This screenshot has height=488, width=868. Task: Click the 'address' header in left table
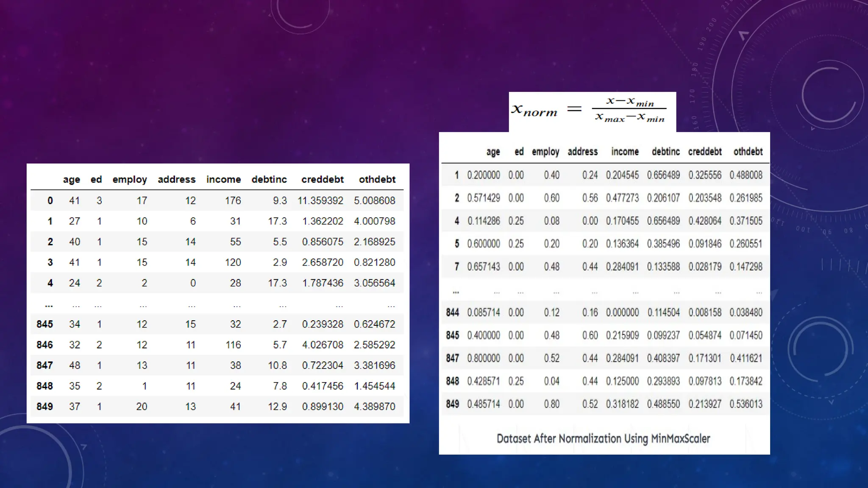click(176, 180)
